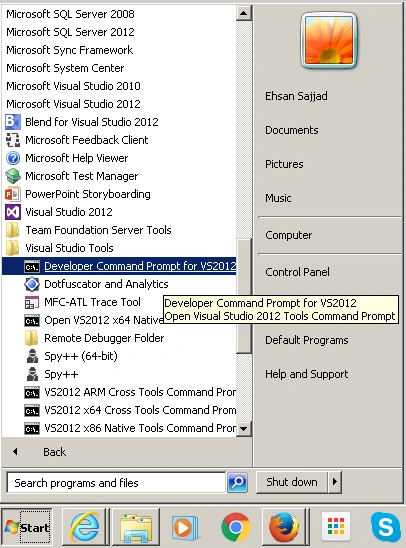Open Pictures from the right pane
Screen dimensions: 406x548
pos(284,164)
